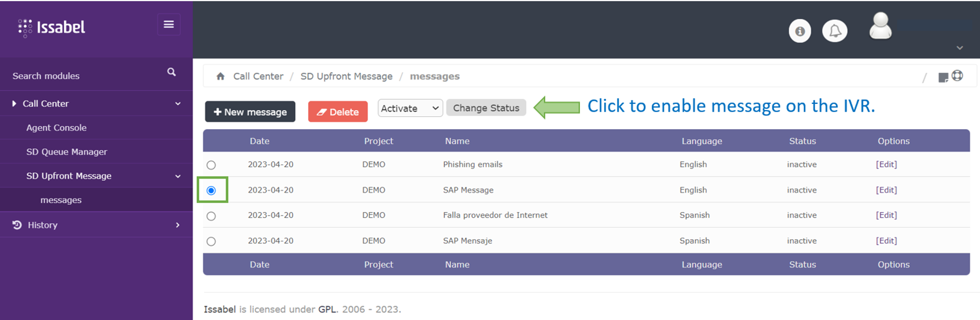Select the Phishing emails radio button
980x320 pixels.
pyautogui.click(x=211, y=165)
